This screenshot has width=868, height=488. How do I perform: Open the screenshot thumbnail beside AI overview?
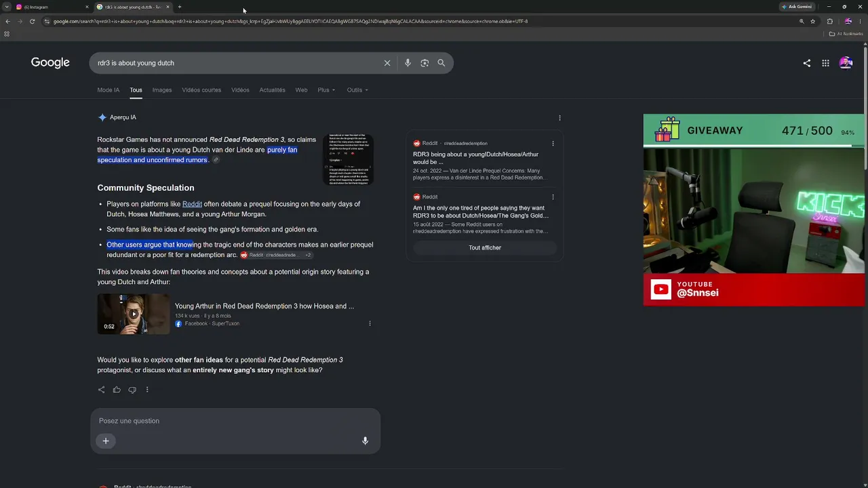348,159
